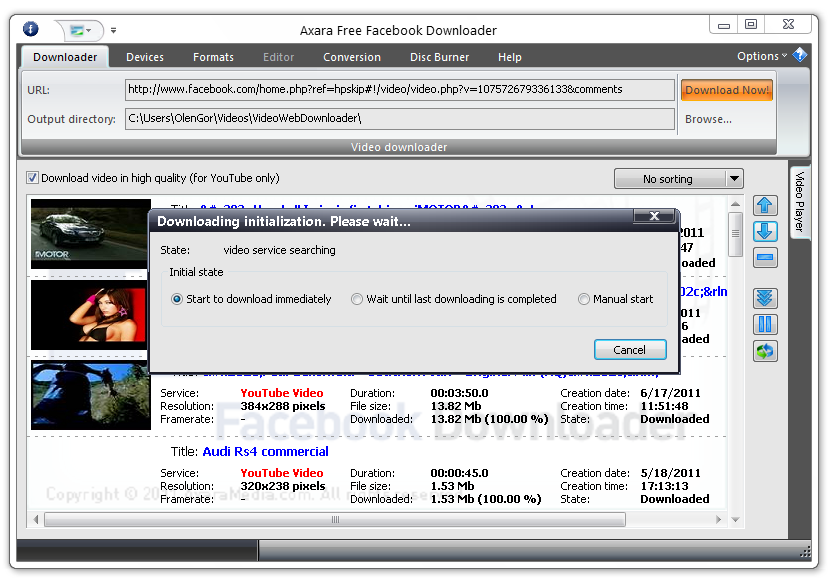Click the double down arrows download-all icon
Viewport: 829px width, 581px height.
[x=764, y=298]
